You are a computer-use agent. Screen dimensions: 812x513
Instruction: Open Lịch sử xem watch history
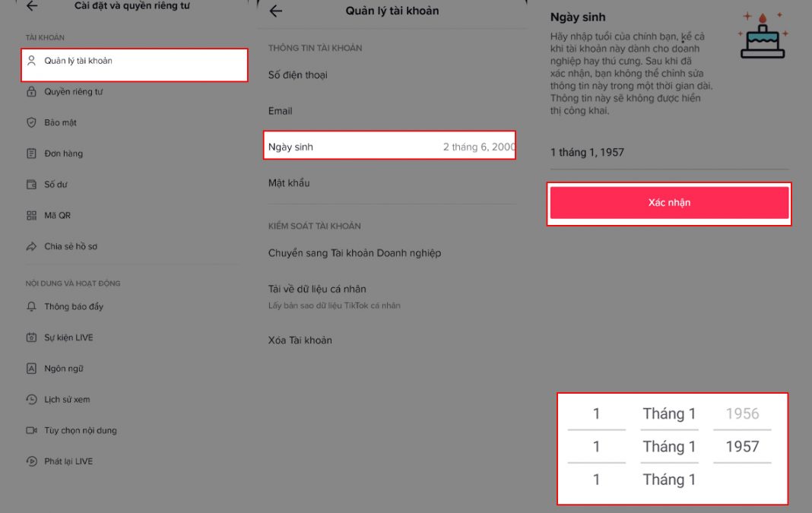click(x=67, y=400)
